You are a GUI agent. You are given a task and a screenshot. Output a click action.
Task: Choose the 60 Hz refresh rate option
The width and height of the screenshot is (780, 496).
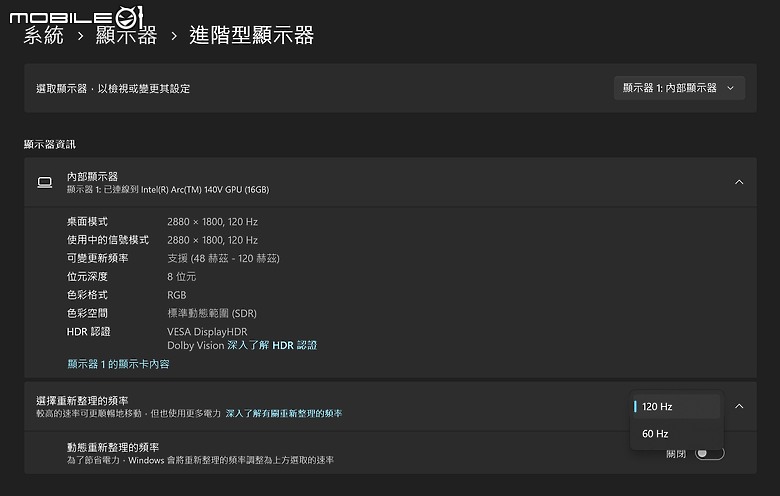677,433
